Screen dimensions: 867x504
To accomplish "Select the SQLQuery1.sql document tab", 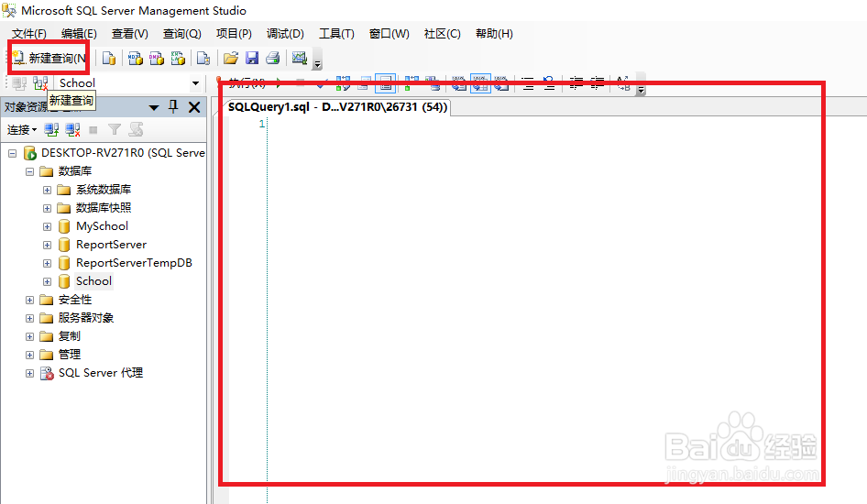I will point(337,106).
